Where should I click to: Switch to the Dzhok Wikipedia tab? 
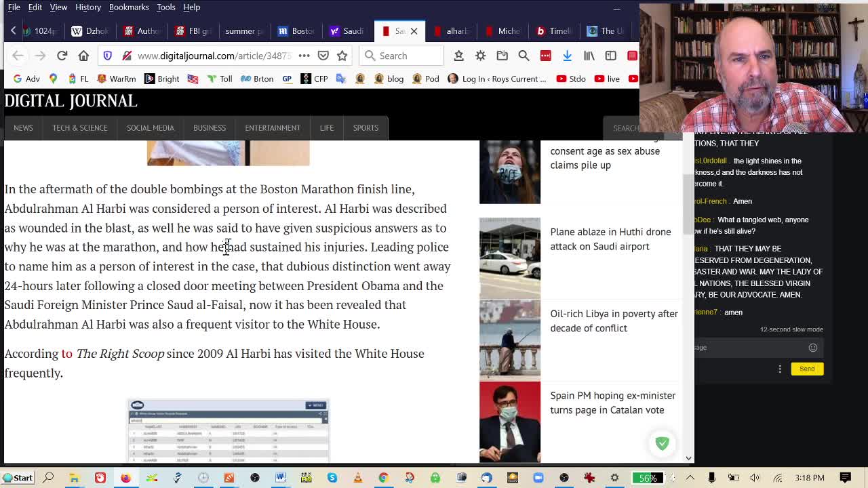[90, 31]
